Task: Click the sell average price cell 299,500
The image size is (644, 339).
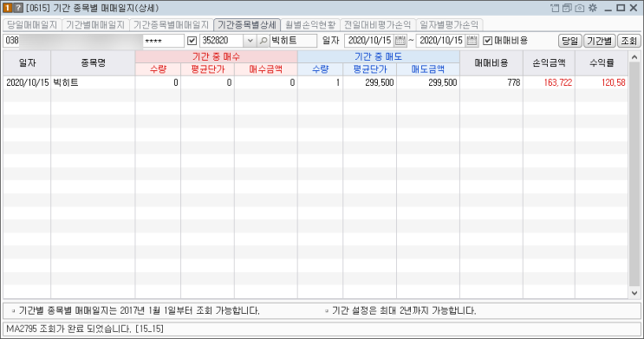Action: click(369, 82)
